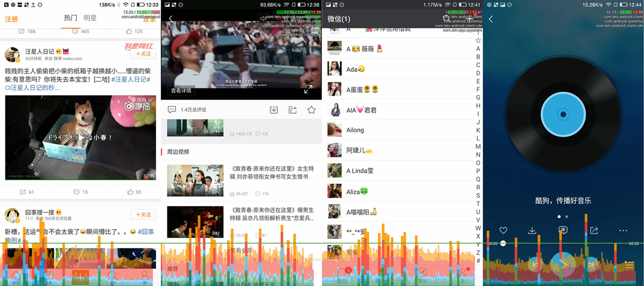Click the music playback progress slider knob
The image size is (644, 286).
(503, 244)
